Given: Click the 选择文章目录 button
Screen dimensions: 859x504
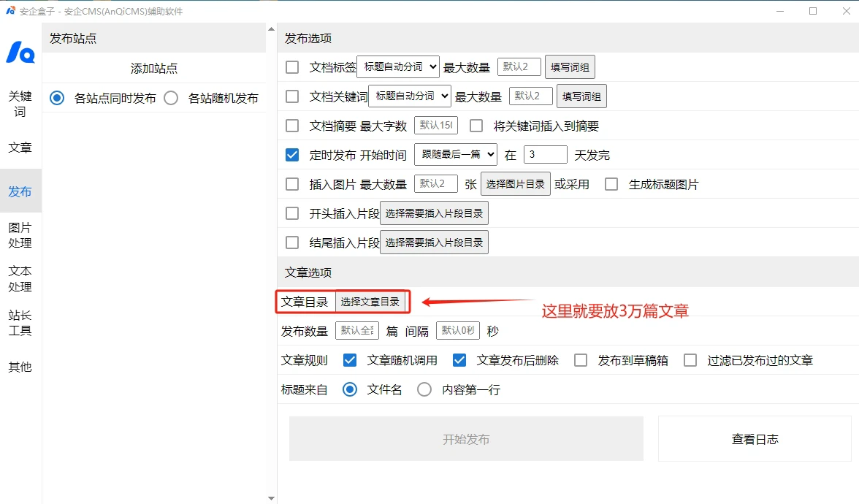Looking at the screenshot, I should point(370,302).
